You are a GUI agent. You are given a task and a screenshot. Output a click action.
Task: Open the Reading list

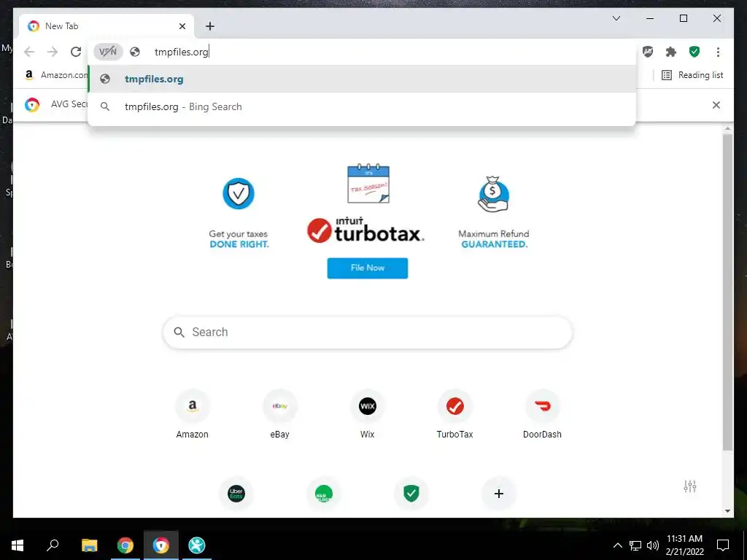(x=693, y=75)
